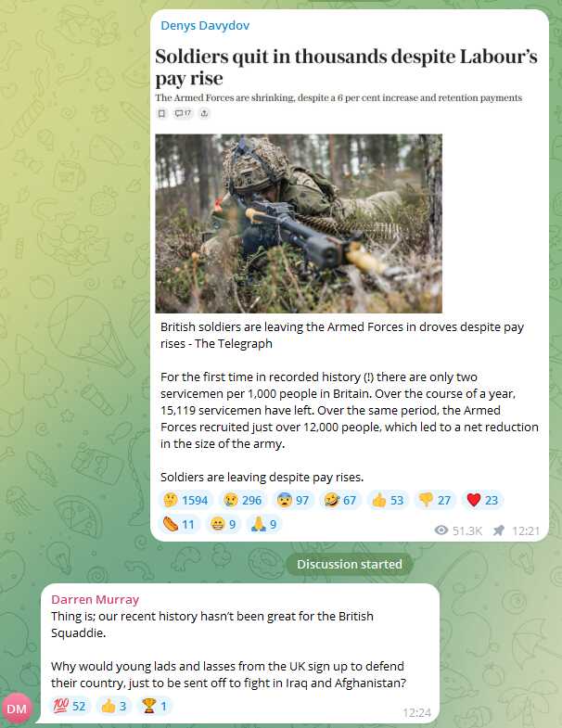The image size is (562, 728).
Task: Open the soldier photo in the post
Action: click(299, 224)
